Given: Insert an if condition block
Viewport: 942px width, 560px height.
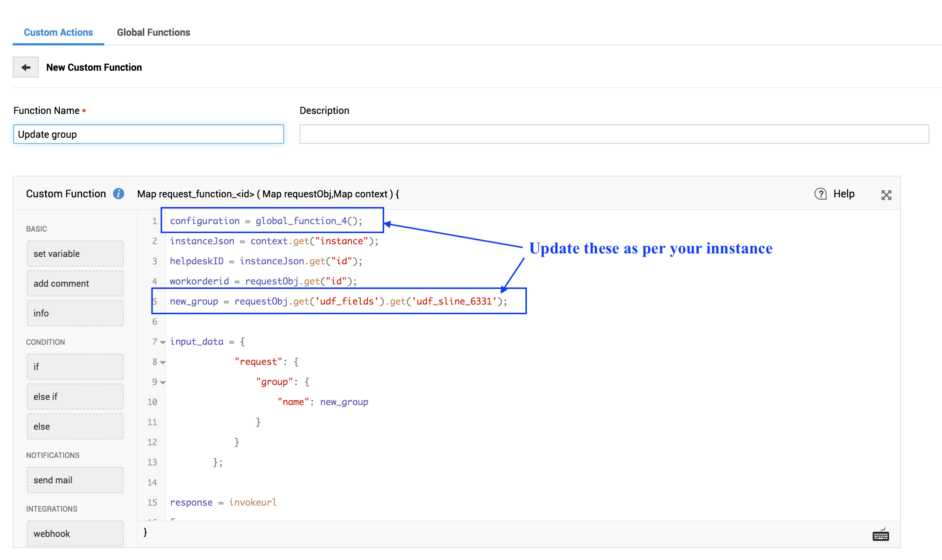Looking at the screenshot, I should click(75, 367).
